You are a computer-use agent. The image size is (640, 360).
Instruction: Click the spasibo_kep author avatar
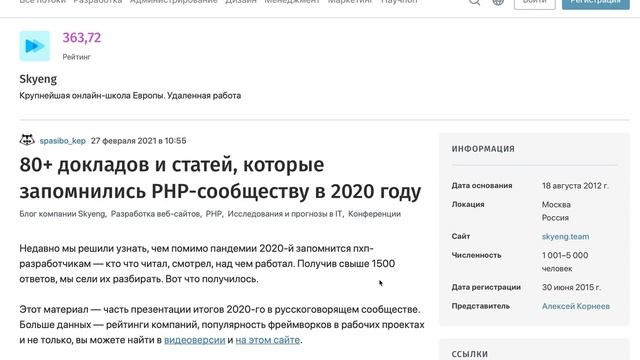[x=27, y=140]
